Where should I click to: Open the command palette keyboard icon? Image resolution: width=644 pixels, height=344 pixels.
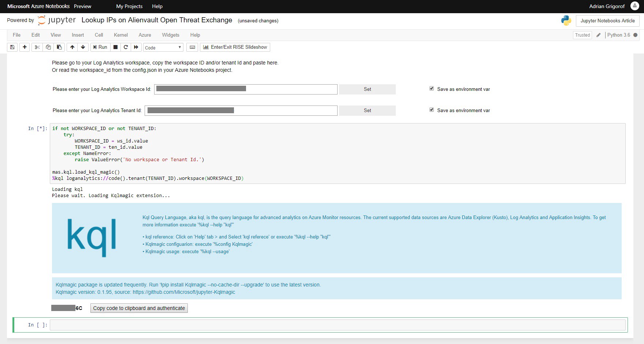click(192, 47)
